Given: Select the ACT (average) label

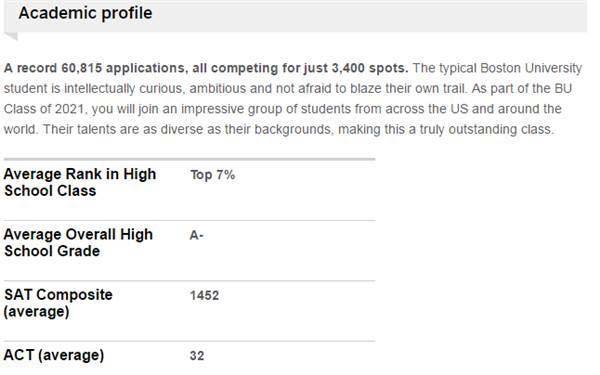Looking at the screenshot, I should point(54,355).
